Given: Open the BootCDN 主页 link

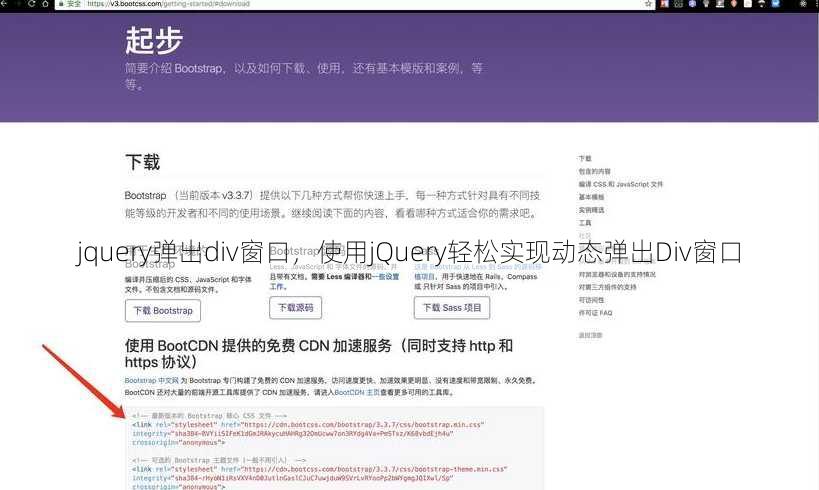Looking at the screenshot, I should point(357,392).
